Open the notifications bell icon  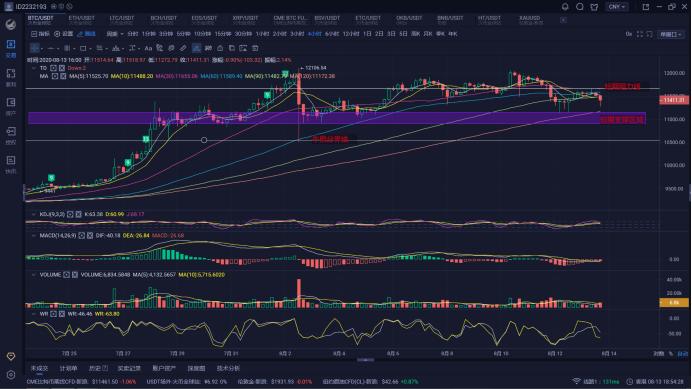click(565, 7)
